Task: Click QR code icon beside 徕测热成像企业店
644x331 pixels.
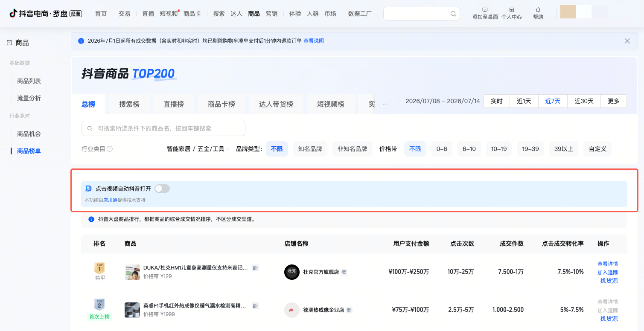Action: [x=349, y=310]
